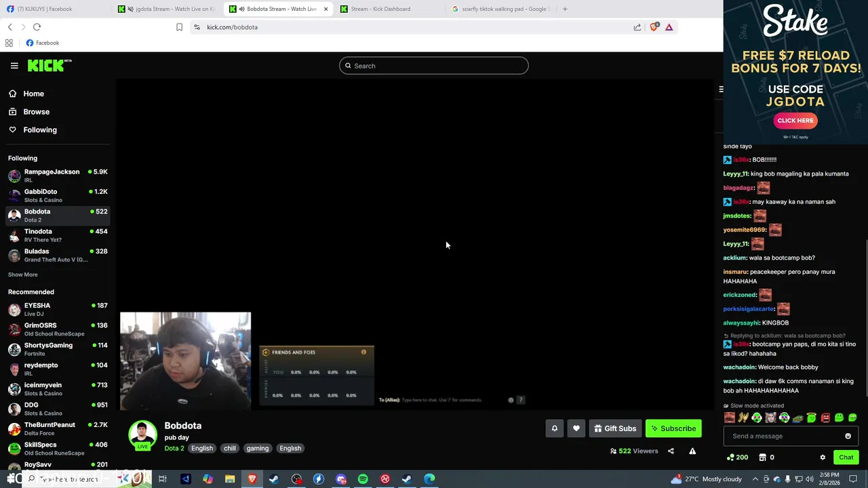Switch to the KUKUYS Facebook tab
This screenshot has height=488, width=868.
point(54,9)
